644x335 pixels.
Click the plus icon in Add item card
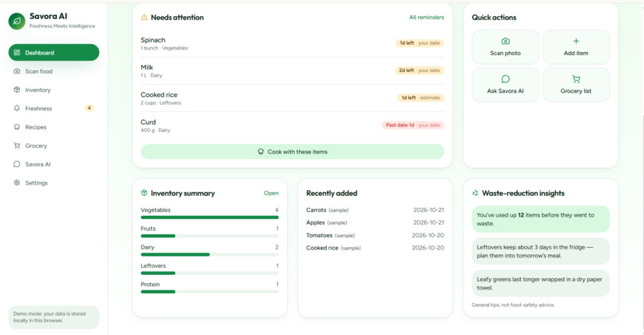pyautogui.click(x=576, y=41)
